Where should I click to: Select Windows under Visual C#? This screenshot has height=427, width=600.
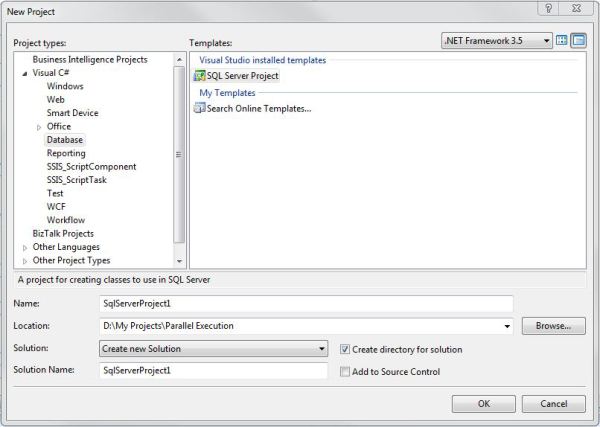(x=65, y=86)
